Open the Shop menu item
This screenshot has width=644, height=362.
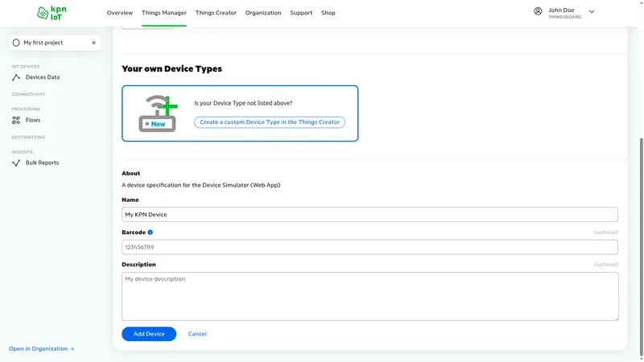pos(328,13)
